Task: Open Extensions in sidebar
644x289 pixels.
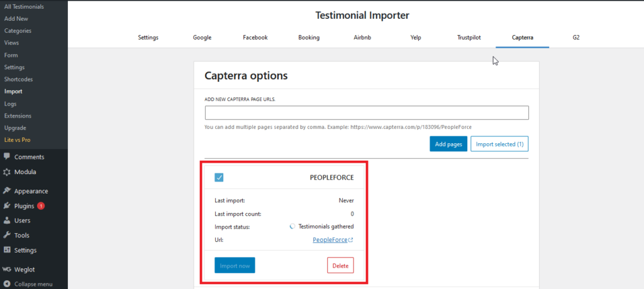Action: [18, 116]
